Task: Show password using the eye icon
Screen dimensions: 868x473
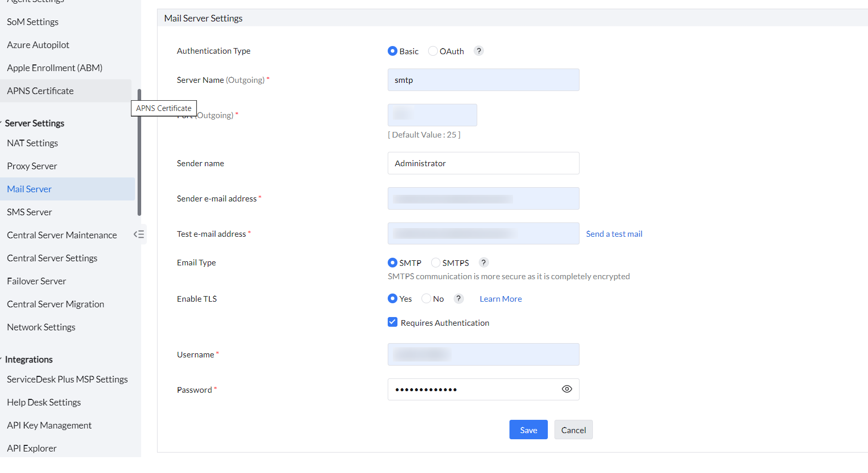Action: pos(567,389)
